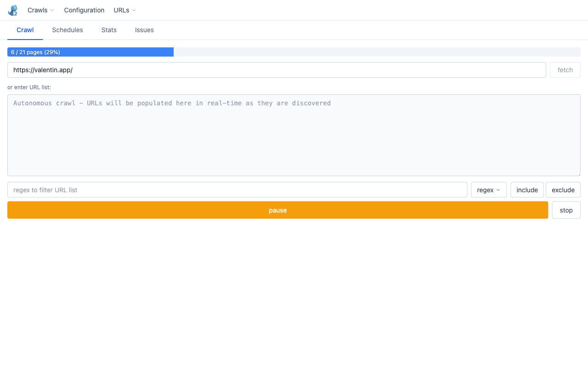588x368 pixels.
Task: Focus the https://valentin.app/ URL field
Action: [x=277, y=70]
